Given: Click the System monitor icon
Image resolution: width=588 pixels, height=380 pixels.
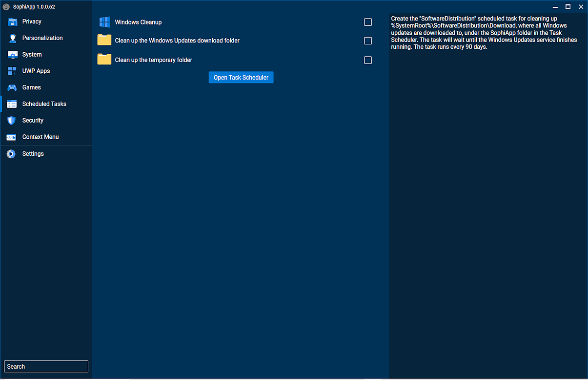Looking at the screenshot, I should click(12, 55).
